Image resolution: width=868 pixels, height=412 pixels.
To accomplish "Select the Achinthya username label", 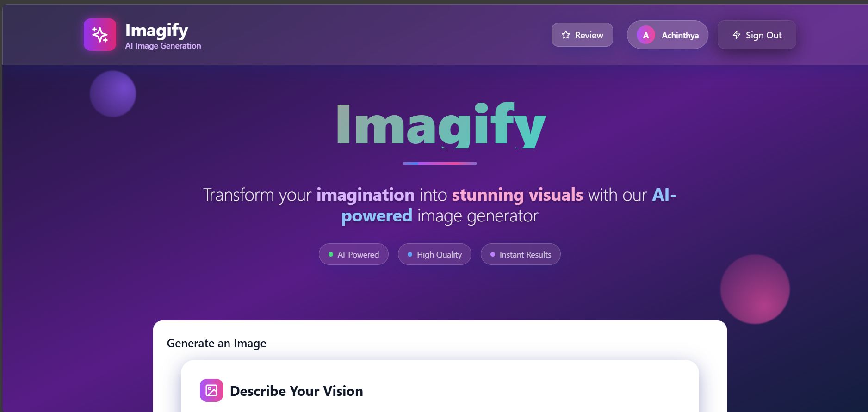I will (680, 36).
